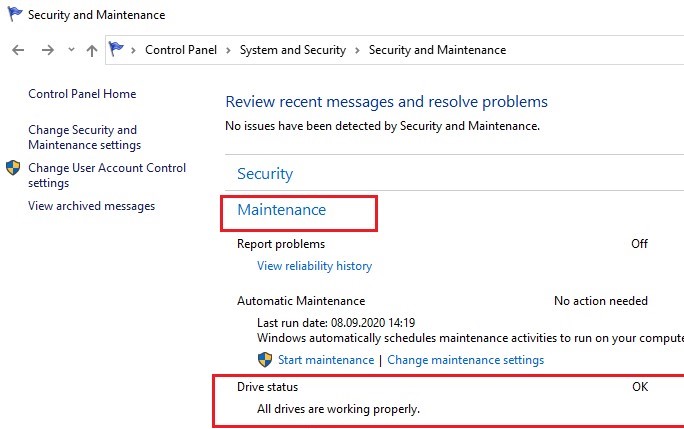Click the shield icon beside Start maintenance

point(265,360)
